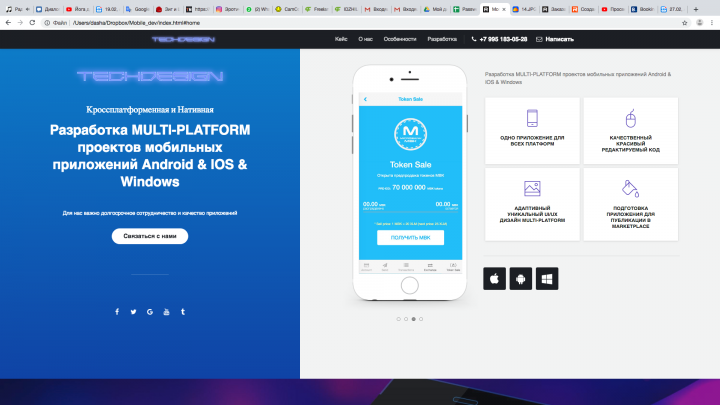This screenshot has width=720, height=405.
Task: Click Разработка MULTI-PLATFORM hero heading
Action: [x=150, y=156]
